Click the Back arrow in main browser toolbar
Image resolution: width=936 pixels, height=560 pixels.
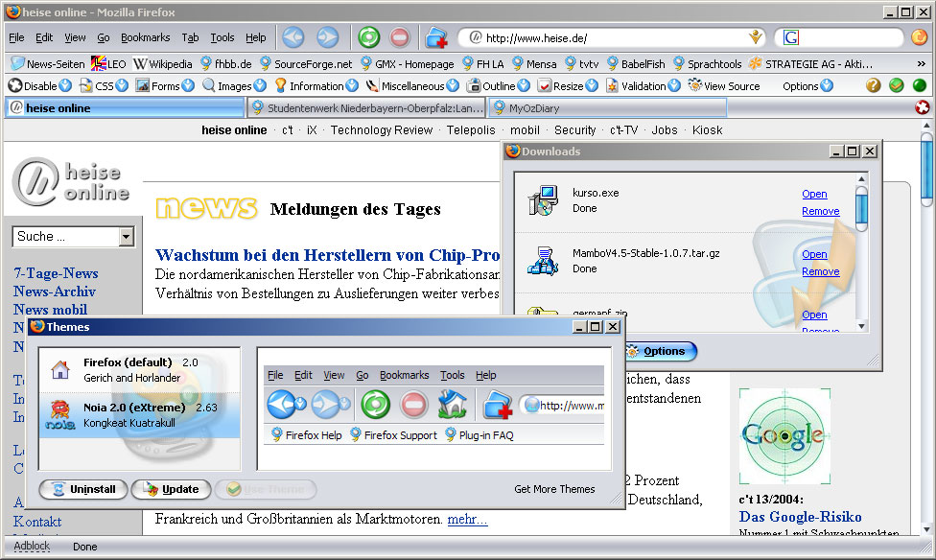pos(292,37)
